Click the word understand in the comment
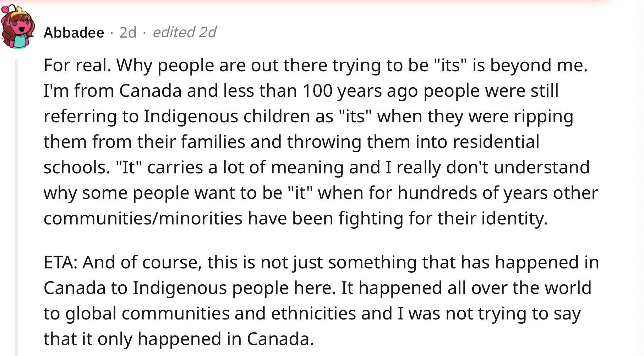The height and width of the screenshot is (356, 644). point(542,167)
